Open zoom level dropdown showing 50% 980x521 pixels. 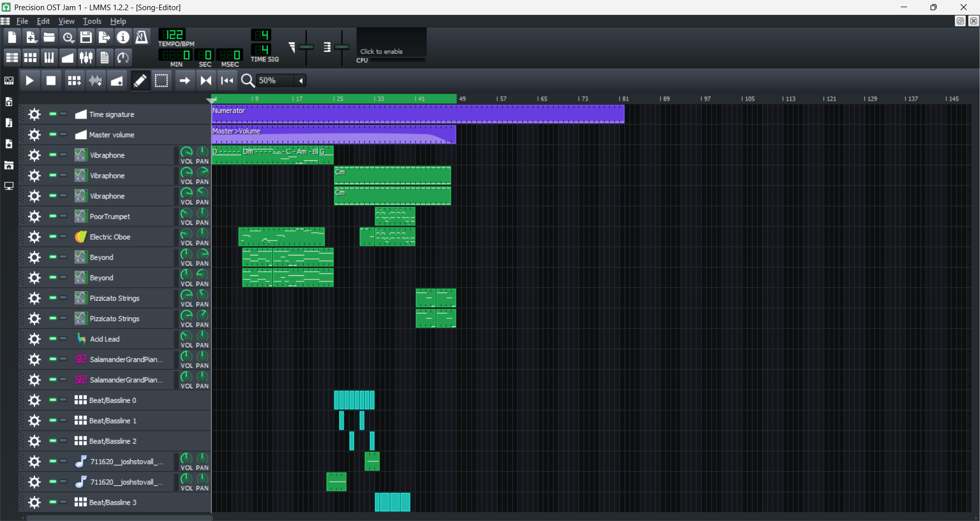[x=281, y=81]
